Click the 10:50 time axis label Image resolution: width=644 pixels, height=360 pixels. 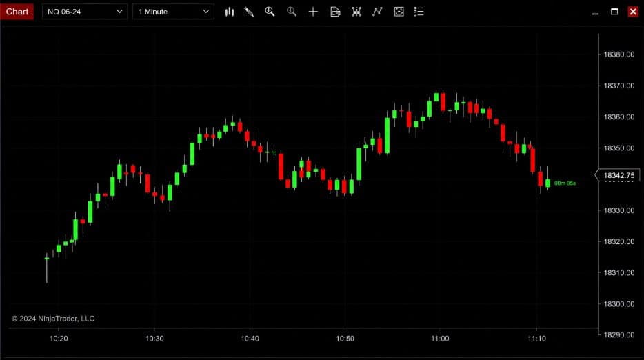tap(345, 339)
